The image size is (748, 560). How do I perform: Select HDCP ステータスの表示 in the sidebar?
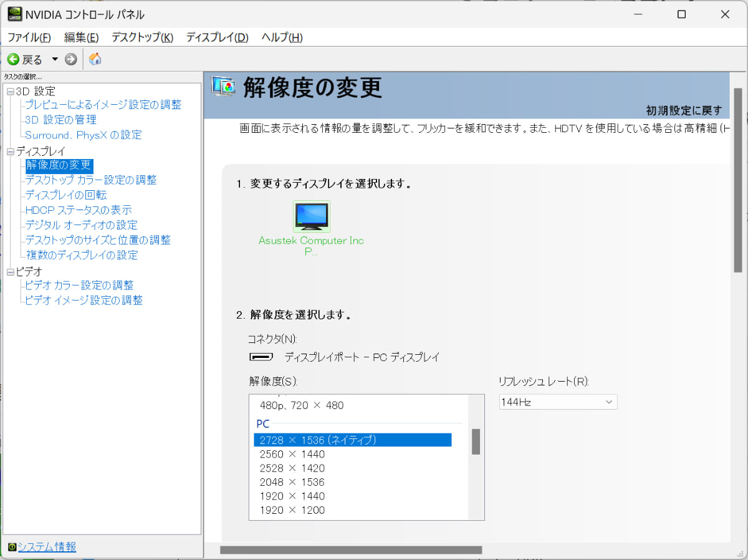click(x=78, y=210)
